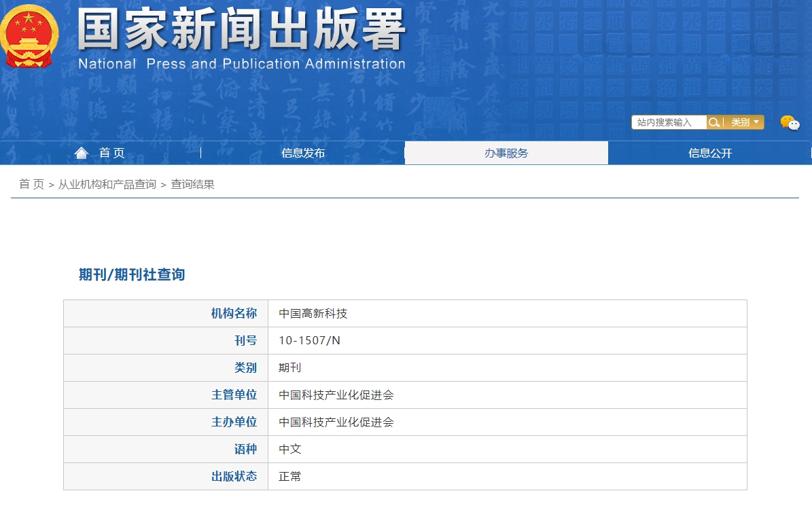812x510 pixels.
Task: Switch to the 办事服务 tab
Action: pyautogui.click(x=506, y=152)
